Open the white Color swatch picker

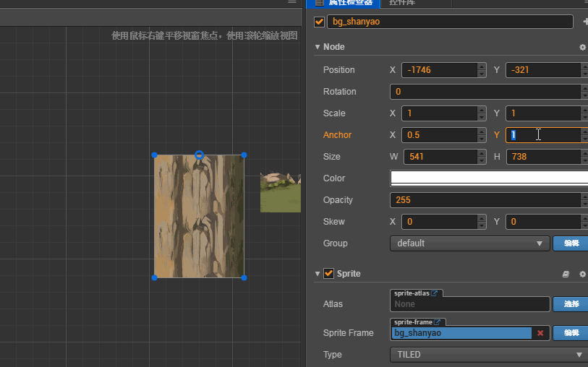click(x=489, y=178)
